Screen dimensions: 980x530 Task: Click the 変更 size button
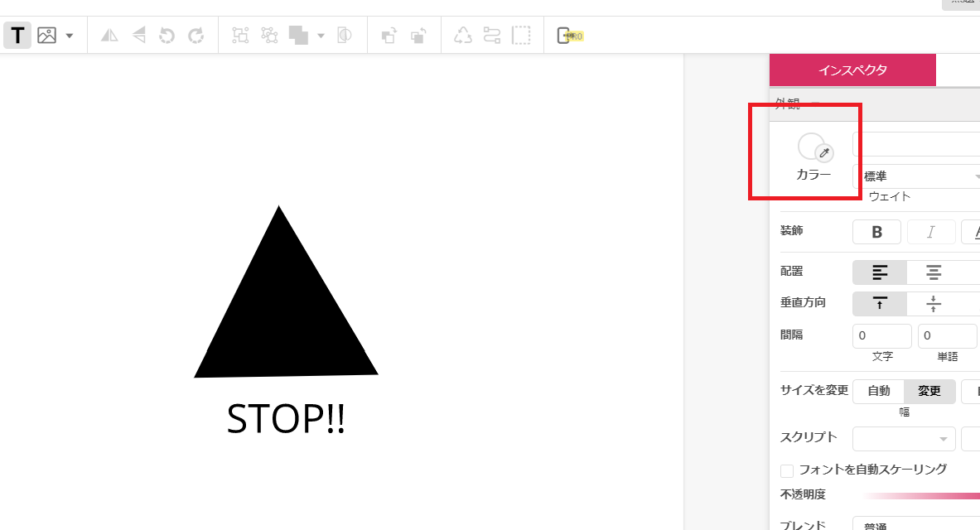click(x=929, y=391)
